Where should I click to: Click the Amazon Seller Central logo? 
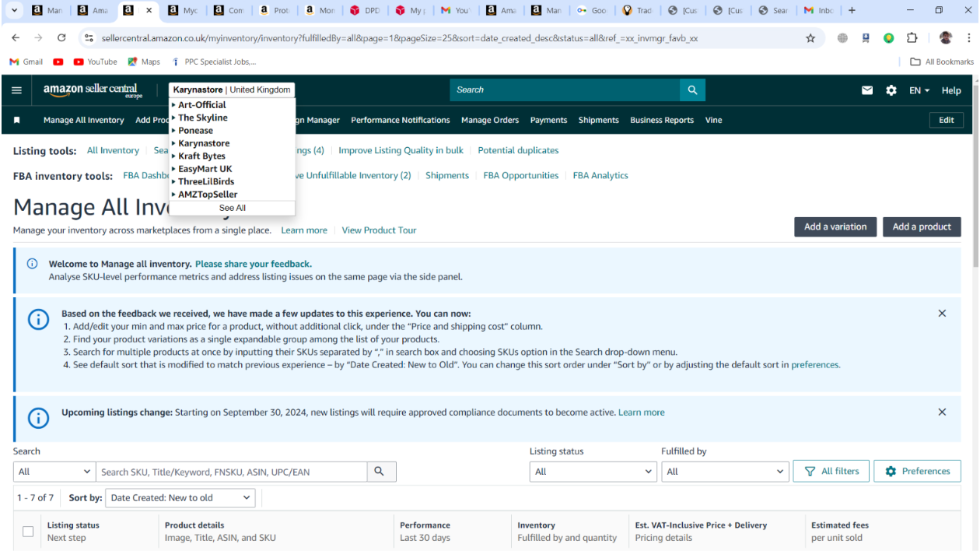(x=93, y=90)
